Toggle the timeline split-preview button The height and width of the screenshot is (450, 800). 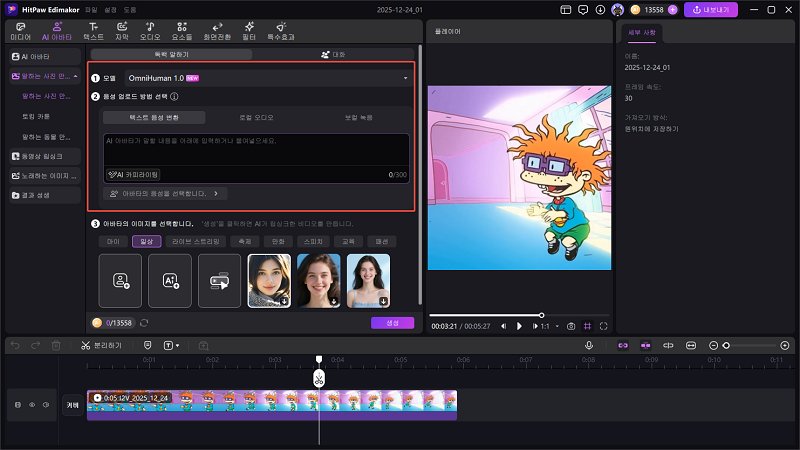pyautogui.click(x=668, y=345)
